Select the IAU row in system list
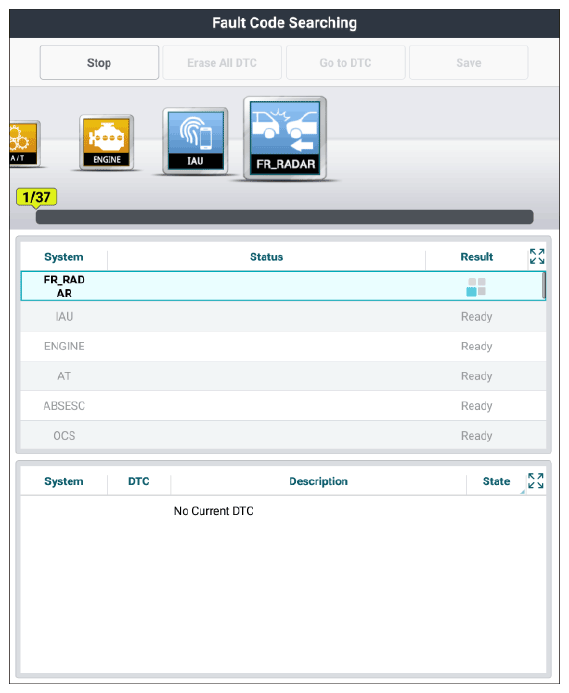The height and width of the screenshot is (693, 569). 283,316
